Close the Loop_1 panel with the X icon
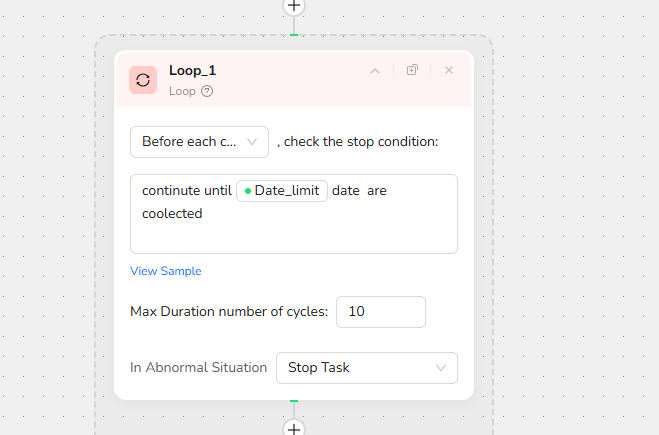 click(449, 70)
